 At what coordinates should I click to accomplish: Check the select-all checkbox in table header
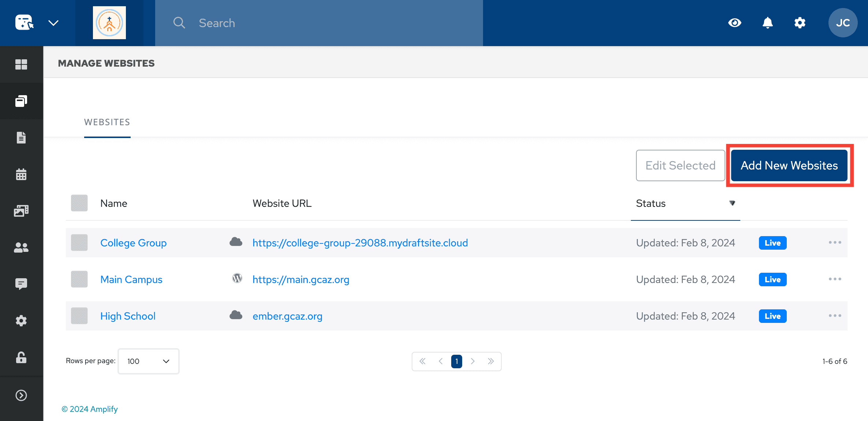click(79, 203)
